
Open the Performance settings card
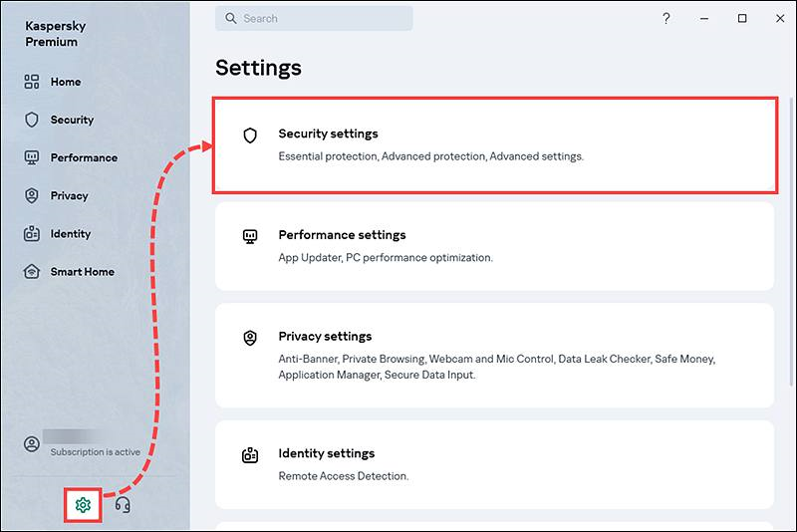click(x=494, y=246)
